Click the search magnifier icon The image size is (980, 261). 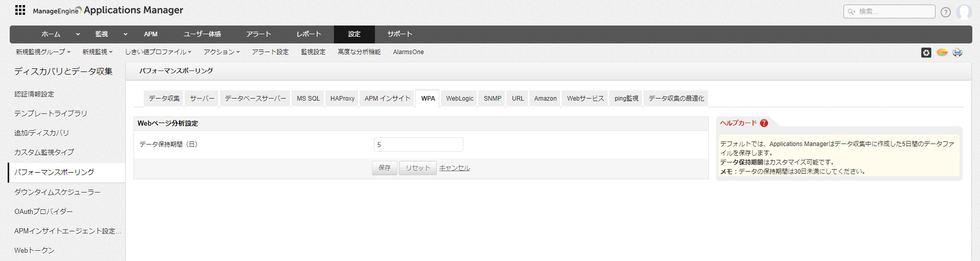[x=851, y=12]
